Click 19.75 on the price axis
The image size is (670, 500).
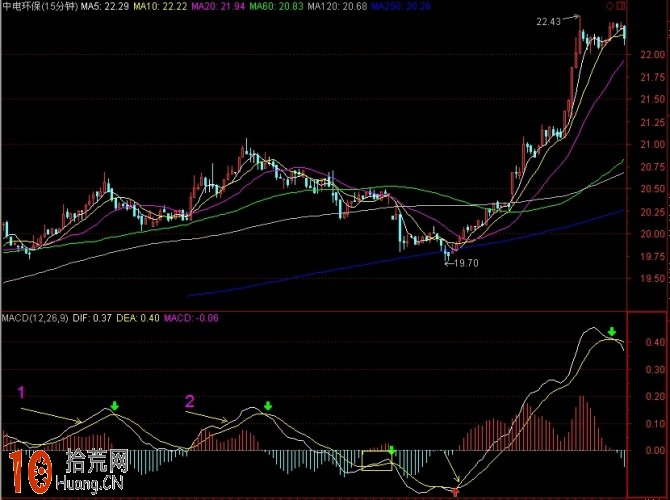point(652,256)
